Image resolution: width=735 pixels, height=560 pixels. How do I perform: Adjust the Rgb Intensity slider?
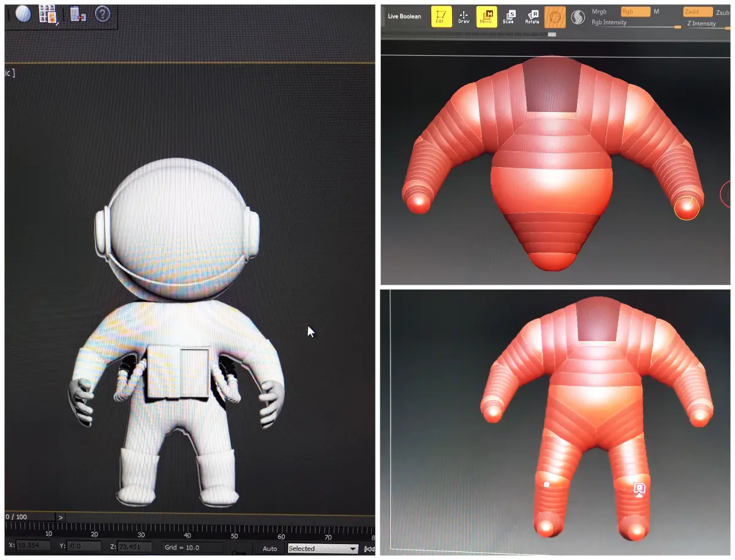(x=636, y=24)
